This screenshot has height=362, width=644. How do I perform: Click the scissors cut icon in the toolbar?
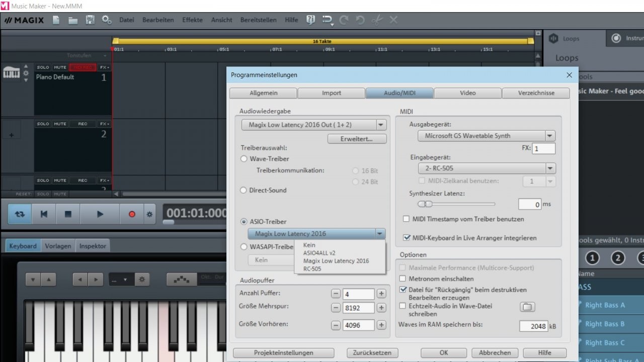pyautogui.click(x=377, y=20)
